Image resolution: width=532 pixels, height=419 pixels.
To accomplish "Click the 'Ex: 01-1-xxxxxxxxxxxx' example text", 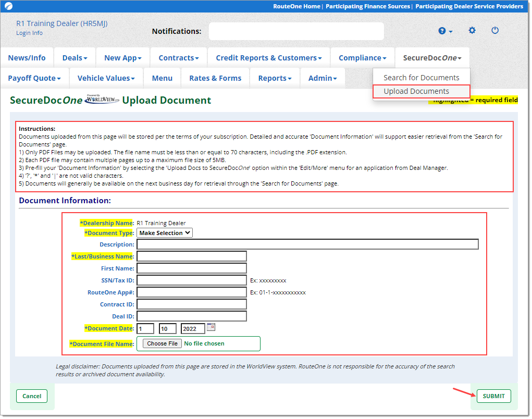I will coord(278,292).
